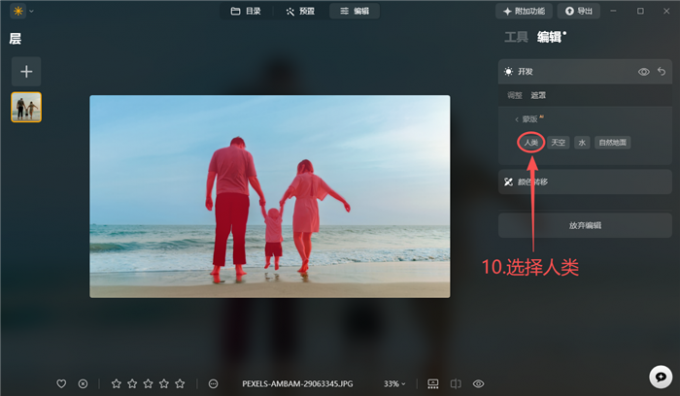Switch to the 编辑 tab in top bar
The image size is (680, 396).
point(354,11)
